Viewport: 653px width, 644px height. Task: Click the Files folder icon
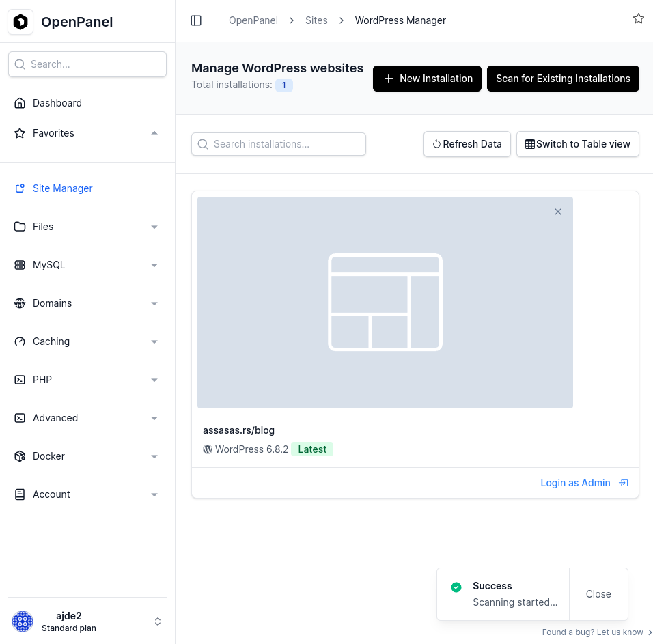pos(20,227)
